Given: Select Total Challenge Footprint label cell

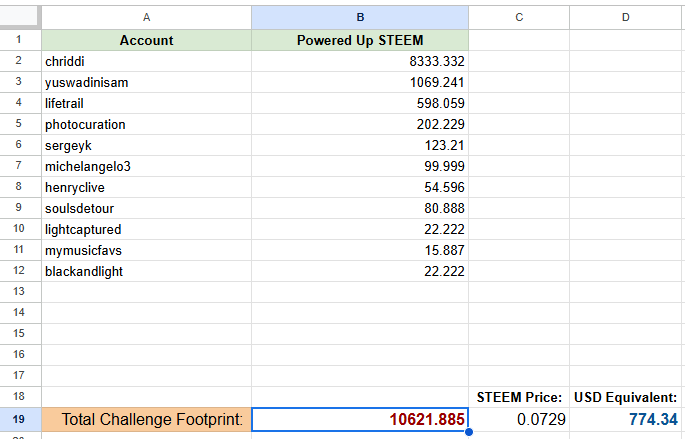Looking at the screenshot, I should [146, 419].
